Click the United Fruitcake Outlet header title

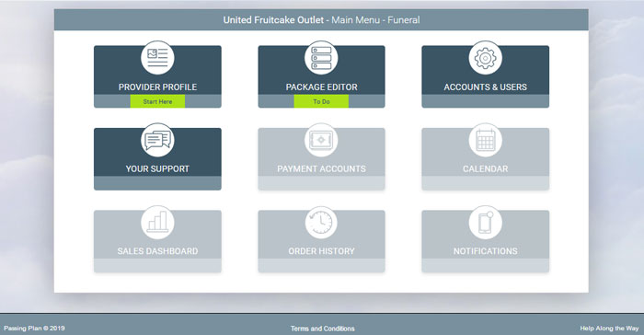[x=273, y=19]
